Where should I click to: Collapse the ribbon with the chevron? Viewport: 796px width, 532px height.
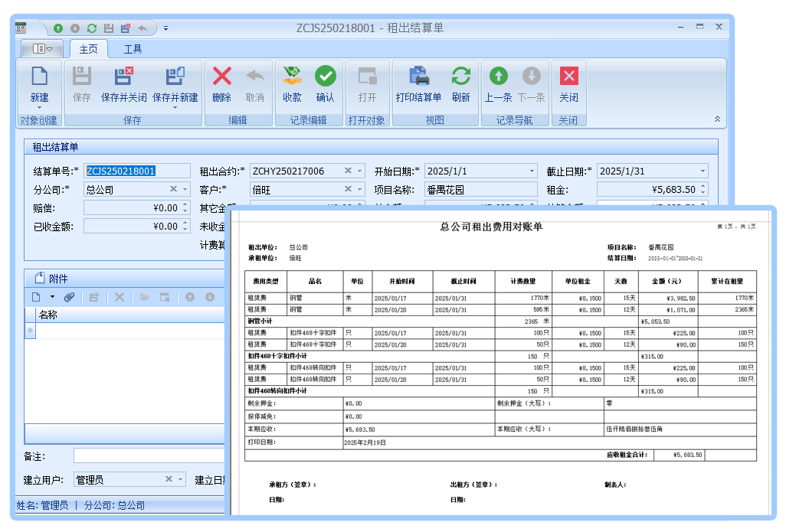pyautogui.click(x=717, y=119)
